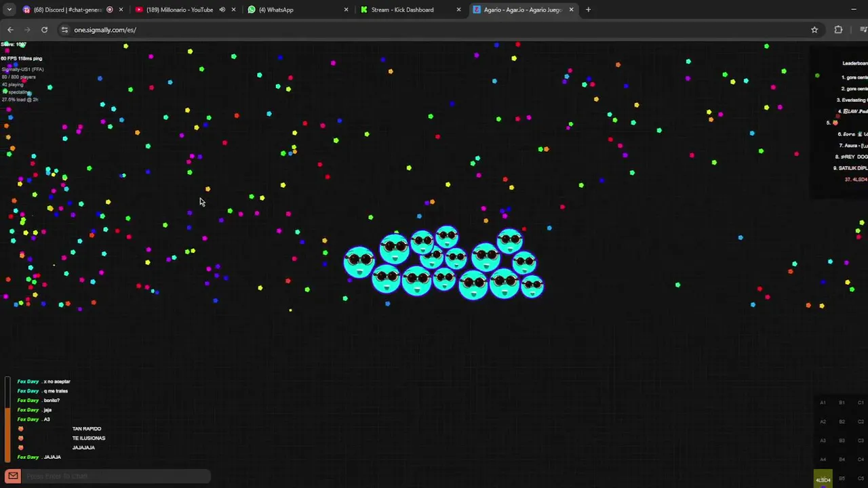
Task: Click the envelope chat icon
Action: [x=13, y=476]
